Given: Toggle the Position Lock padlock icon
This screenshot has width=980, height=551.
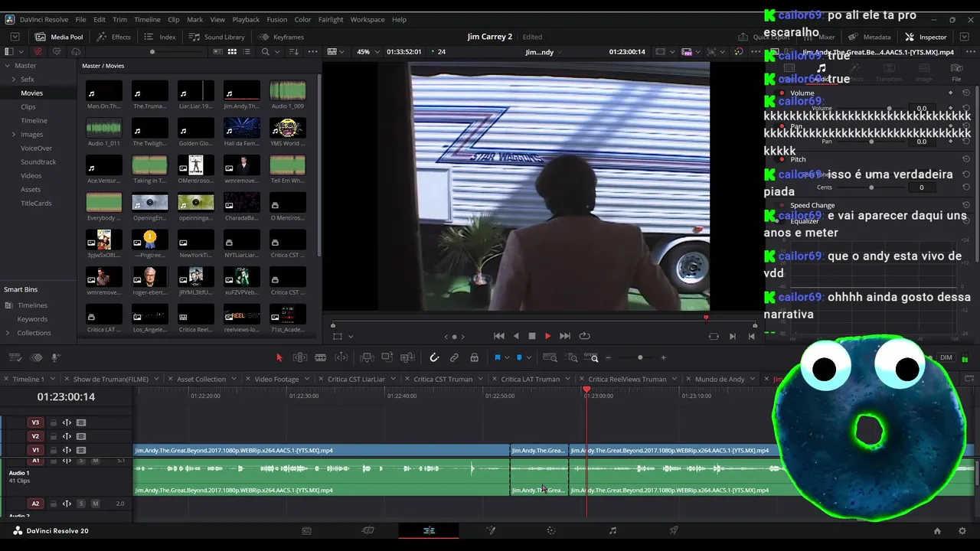Looking at the screenshot, I should click(474, 357).
